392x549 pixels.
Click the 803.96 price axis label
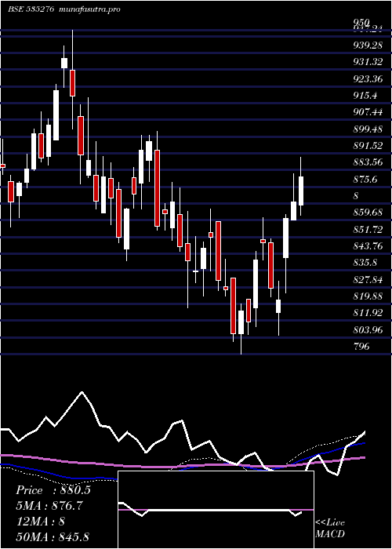click(x=368, y=330)
